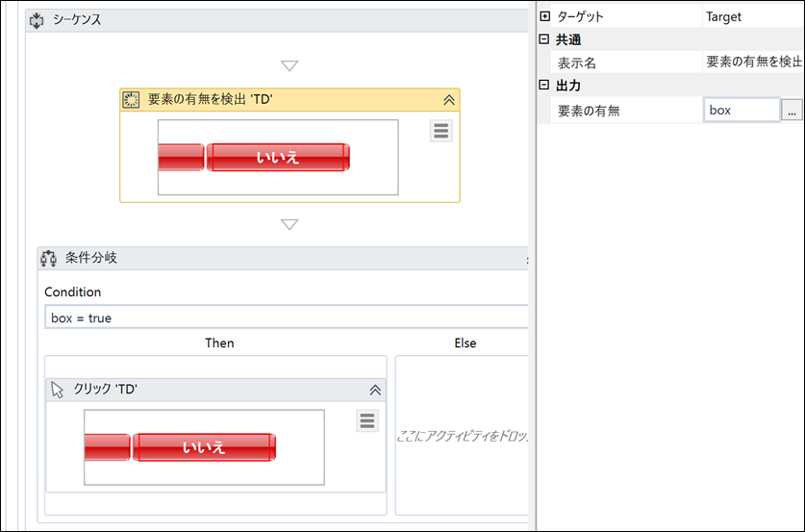Open hamburger menu in 要素の有無を検出 activity

(x=441, y=131)
